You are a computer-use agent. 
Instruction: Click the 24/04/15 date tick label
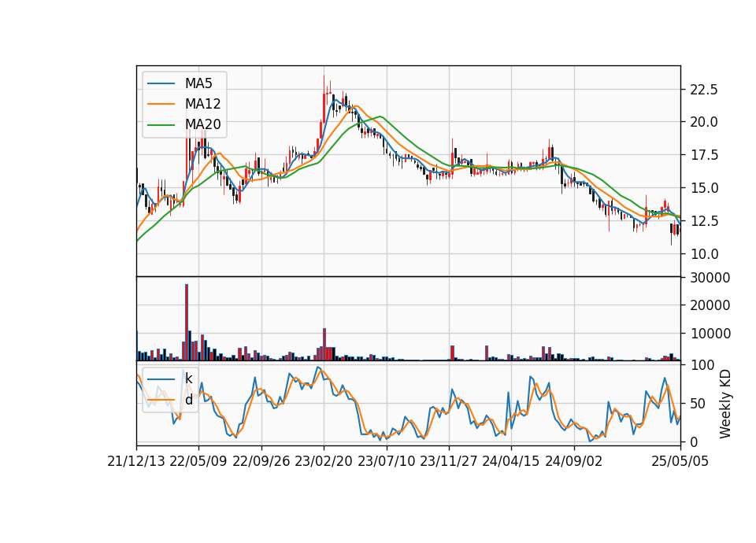(x=511, y=461)
